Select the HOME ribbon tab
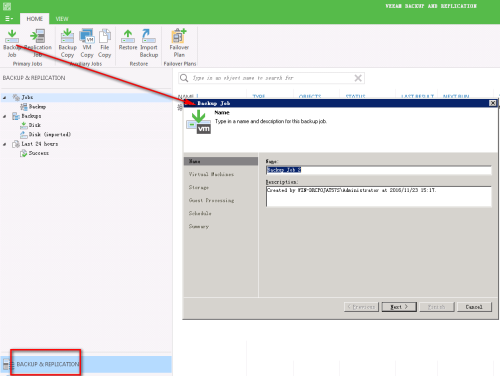This screenshot has width=500, height=376. pos(35,19)
